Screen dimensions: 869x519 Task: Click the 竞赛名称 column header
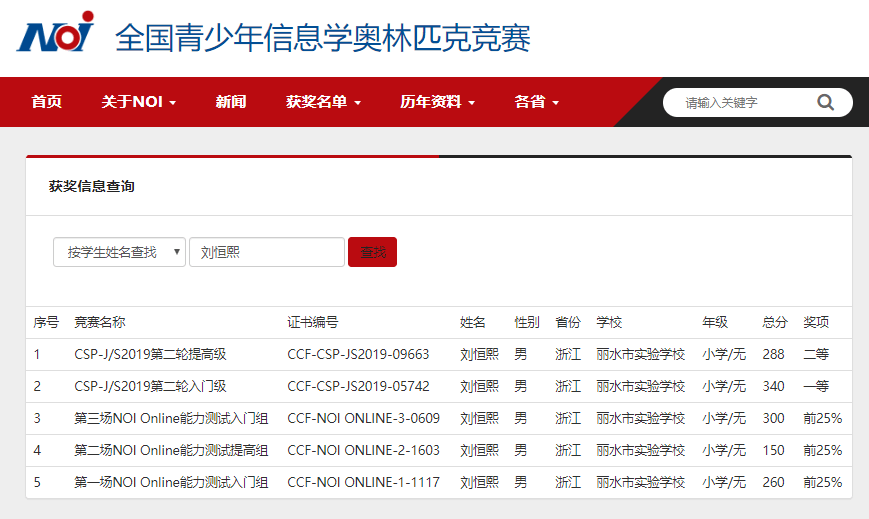coord(100,322)
